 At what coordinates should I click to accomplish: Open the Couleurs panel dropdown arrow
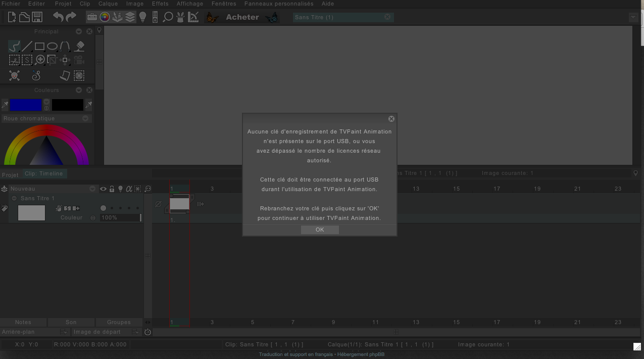[x=79, y=90]
